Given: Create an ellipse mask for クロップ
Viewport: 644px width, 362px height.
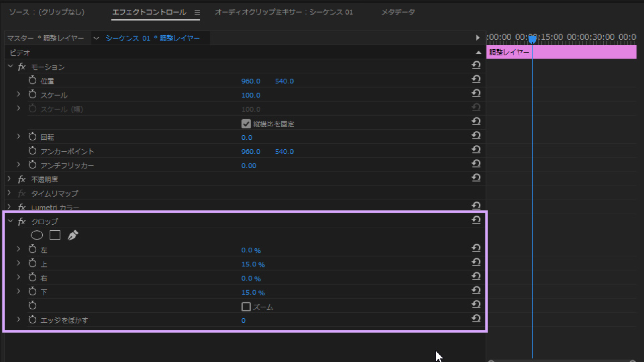Looking at the screenshot, I should pos(37,235).
